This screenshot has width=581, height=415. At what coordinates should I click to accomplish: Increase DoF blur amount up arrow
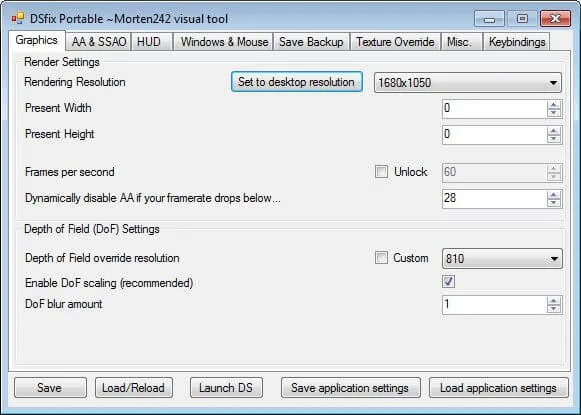[554, 301]
